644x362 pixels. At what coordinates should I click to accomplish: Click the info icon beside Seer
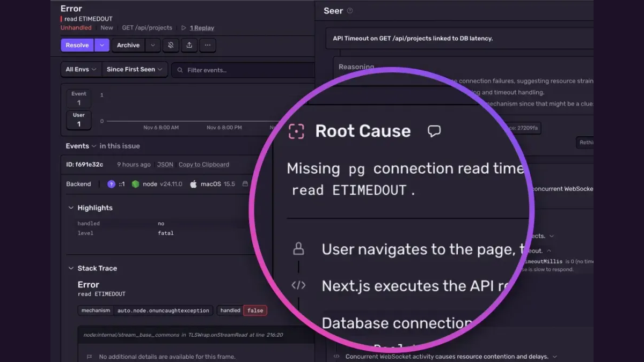pos(350,11)
